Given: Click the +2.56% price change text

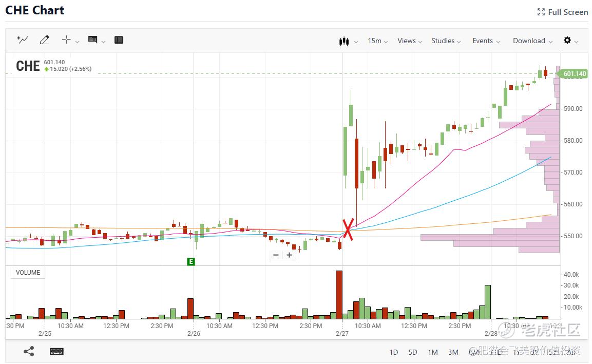Looking at the screenshot, I should pyautogui.click(x=80, y=69).
